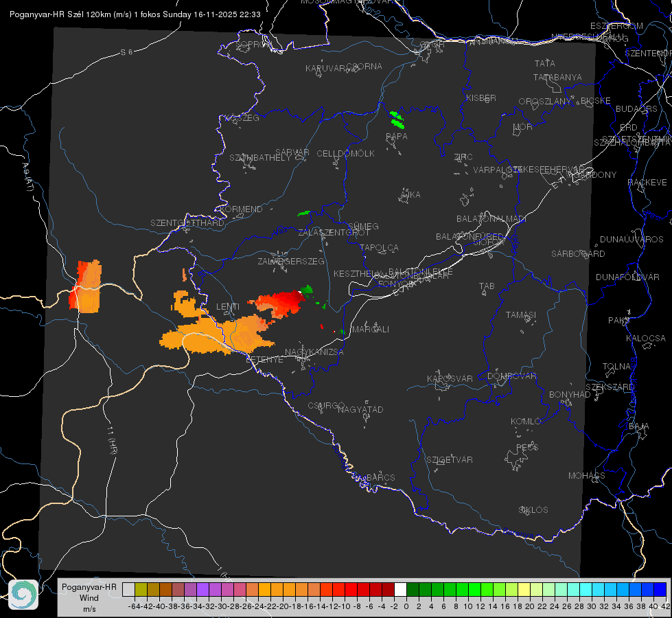
Task: Click the swirl logo icon beside the legend
Action: pos(23,595)
